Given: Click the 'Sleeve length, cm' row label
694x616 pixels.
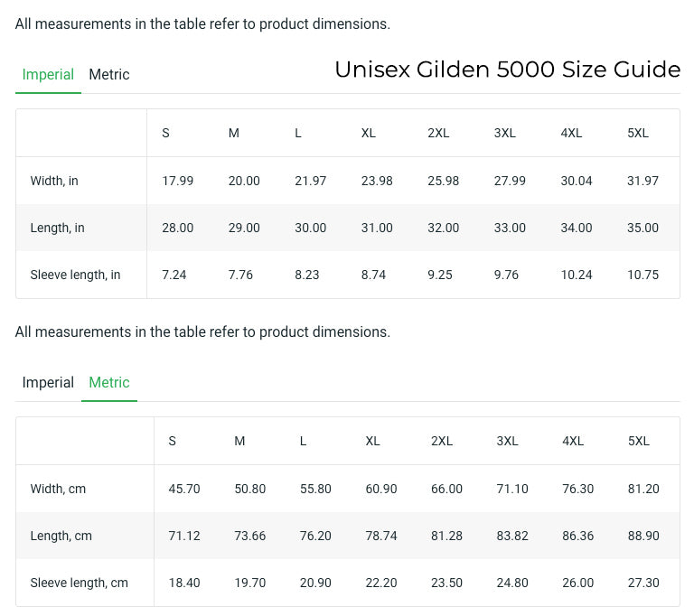Looking at the screenshot, I should point(79,583).
